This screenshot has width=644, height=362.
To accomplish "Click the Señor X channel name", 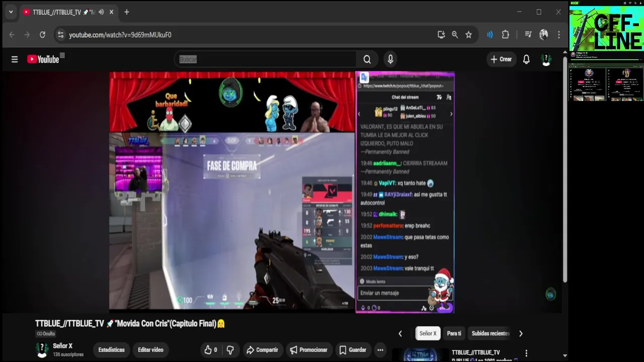I will point(63,346).
